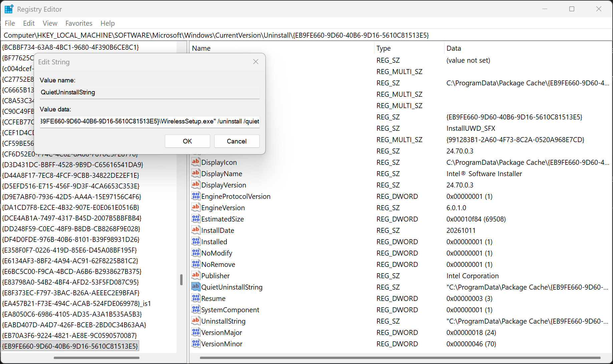Click the Data column header

pos(528,48)
